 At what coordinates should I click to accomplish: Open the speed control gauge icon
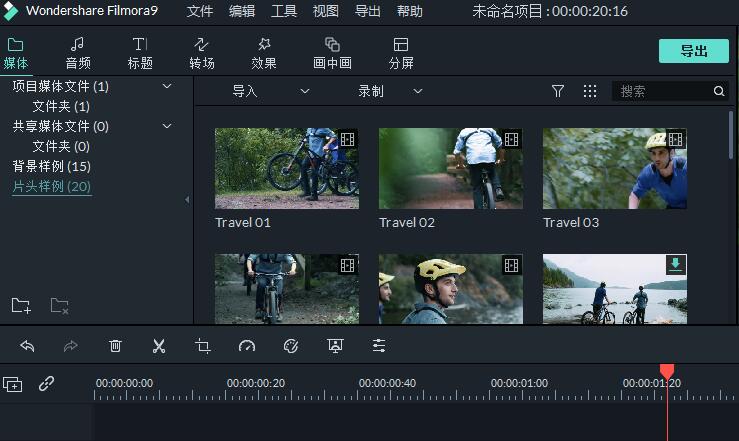247,346
